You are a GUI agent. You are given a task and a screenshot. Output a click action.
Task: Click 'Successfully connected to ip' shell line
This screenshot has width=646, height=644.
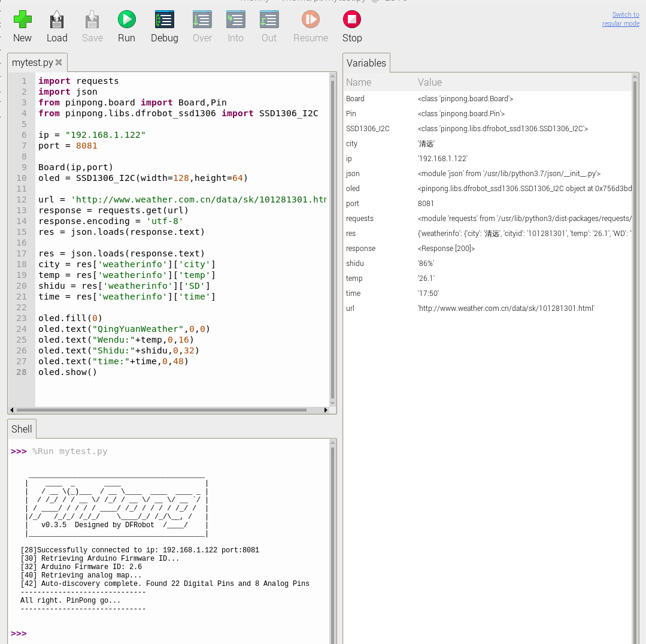coord(139,550)
